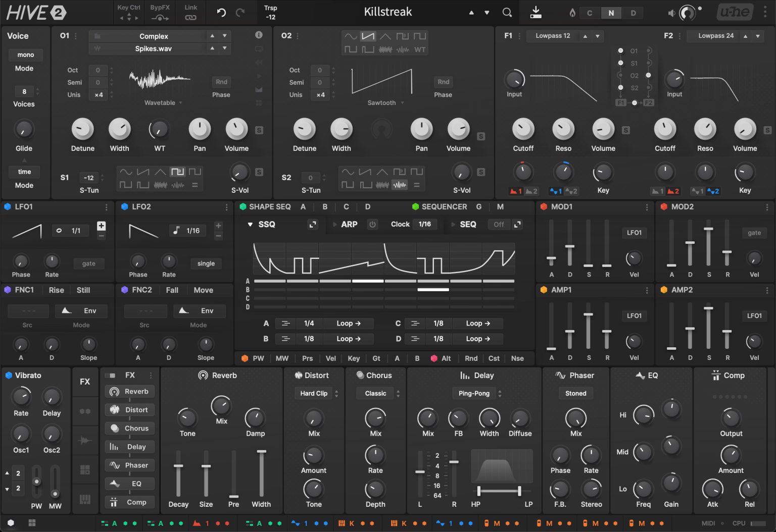Expand the SSQ shape sequencer editor

pyautogui.click(x=313, y=225)
